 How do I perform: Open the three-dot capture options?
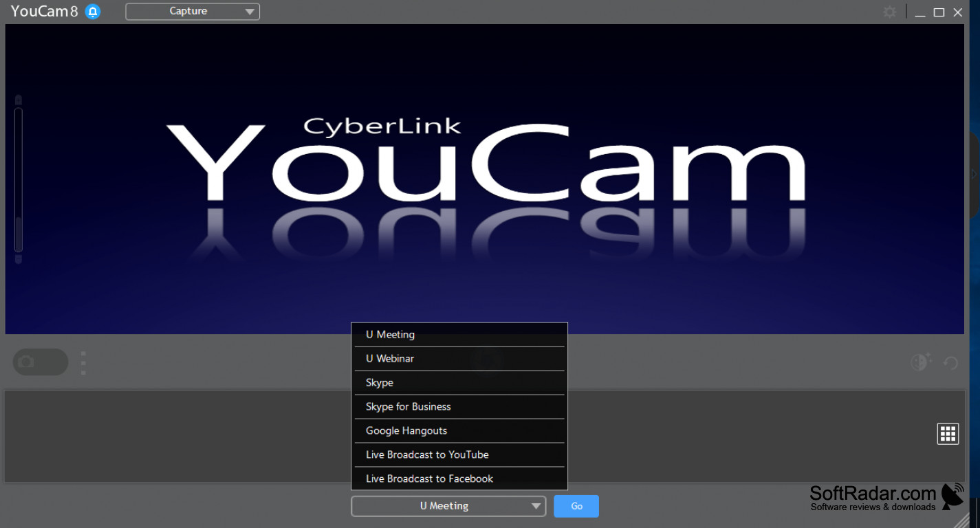(83, 363)
